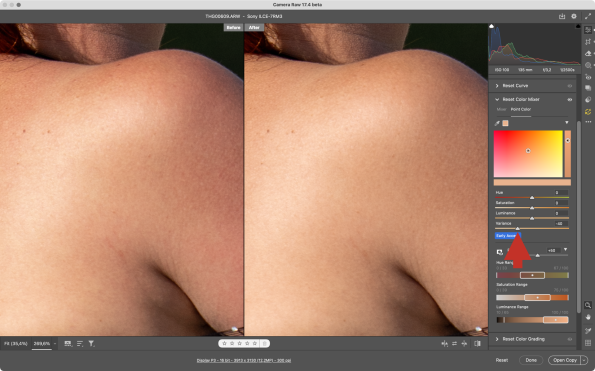Click the Variance slider handle

[x=517, y=228]
